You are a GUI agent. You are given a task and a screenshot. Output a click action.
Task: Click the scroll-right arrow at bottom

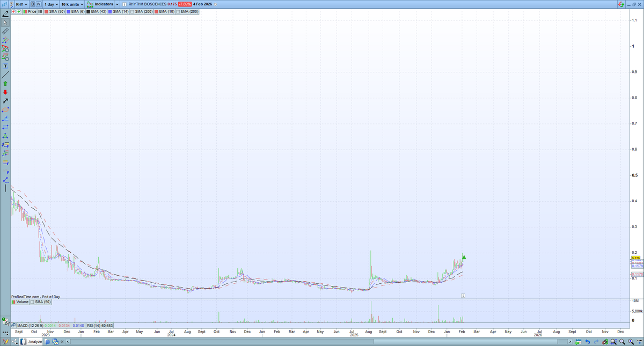[570, 342]
